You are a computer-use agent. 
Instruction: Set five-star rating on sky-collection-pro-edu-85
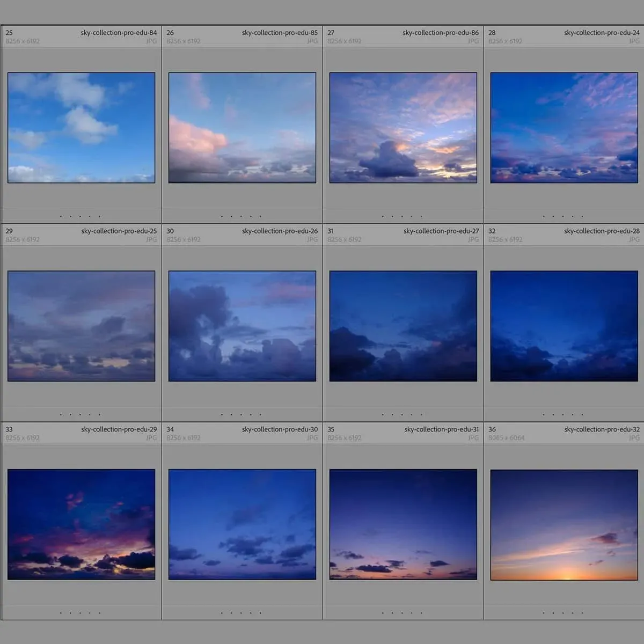point(261,216)
